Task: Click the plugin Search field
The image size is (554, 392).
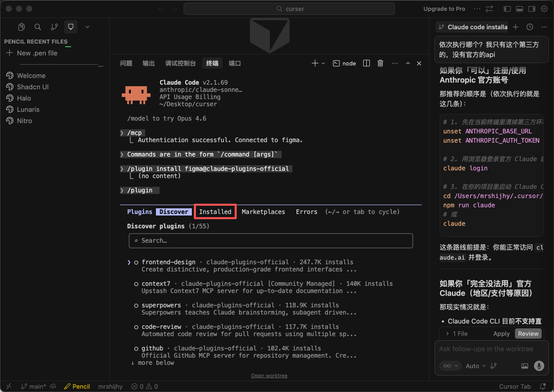Action: (271, 241)
